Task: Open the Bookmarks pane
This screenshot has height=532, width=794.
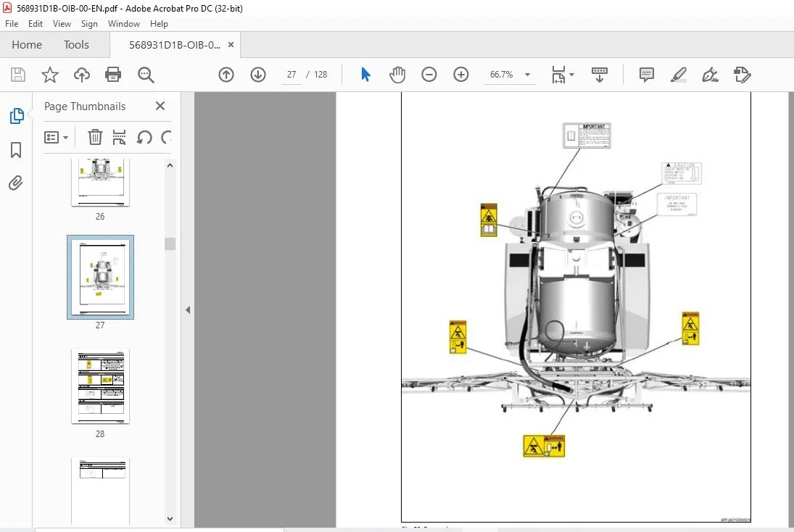Action: coord(16,150)
